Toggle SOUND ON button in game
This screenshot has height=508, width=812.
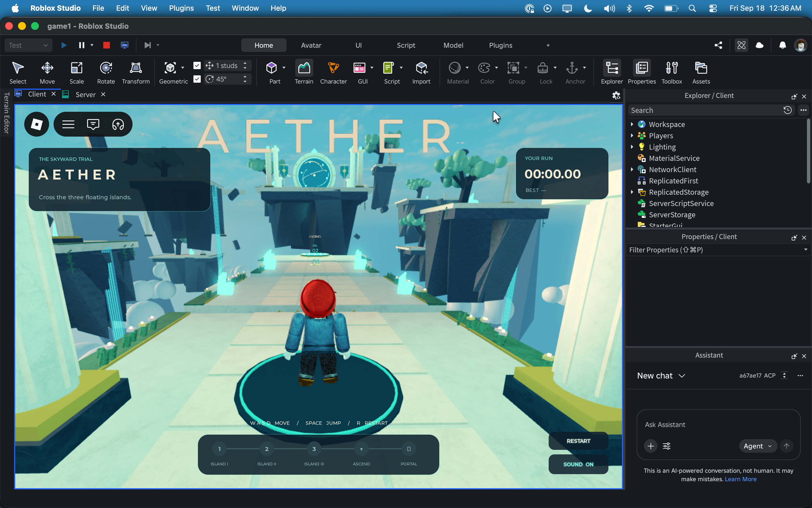pyautogui.click(x=578, y=464)
